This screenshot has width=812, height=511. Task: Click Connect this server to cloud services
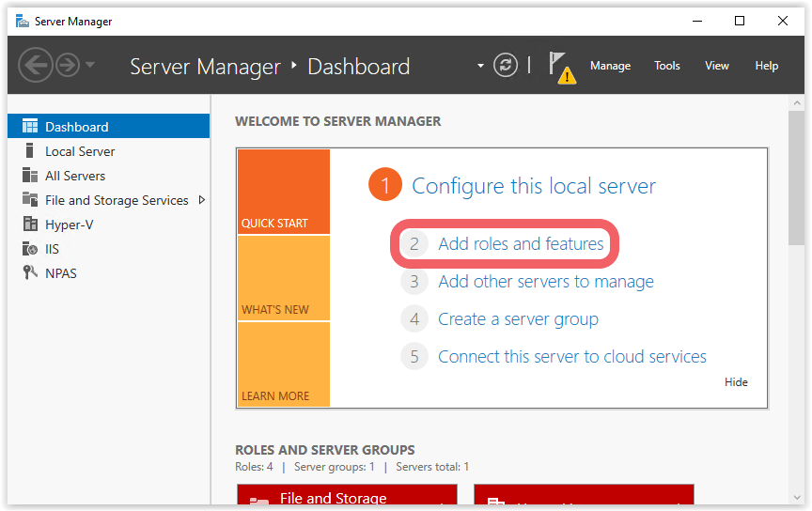click(x=571, y=357)
